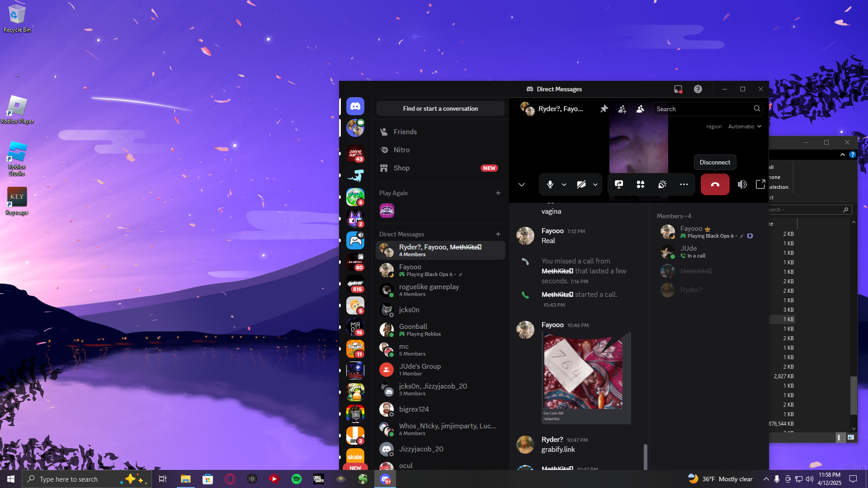Viewport: 868px width, 488px height.
Task: Open the Discord inbox icon
Action: 678,89
